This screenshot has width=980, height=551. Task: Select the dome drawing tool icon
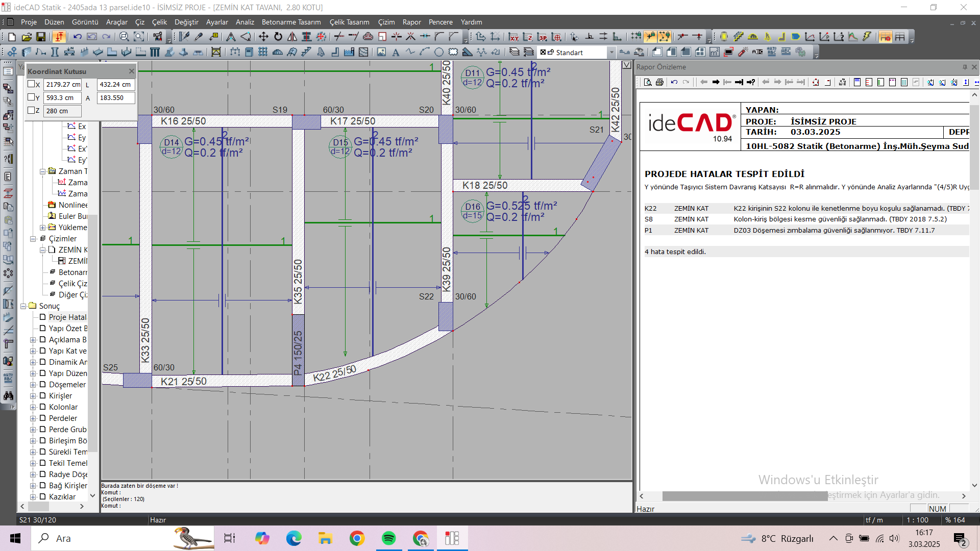coord(278,52)
